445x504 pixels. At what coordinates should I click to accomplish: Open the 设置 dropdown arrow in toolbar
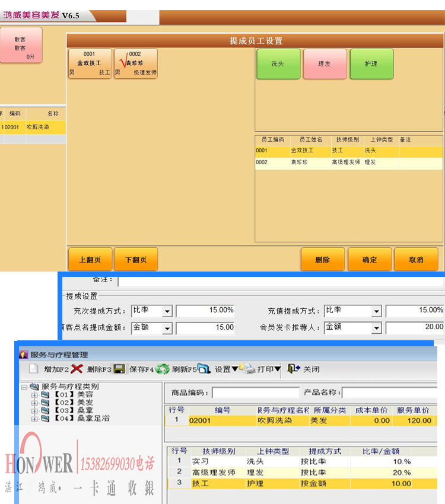pyautogui.click(x=235, y=369)
